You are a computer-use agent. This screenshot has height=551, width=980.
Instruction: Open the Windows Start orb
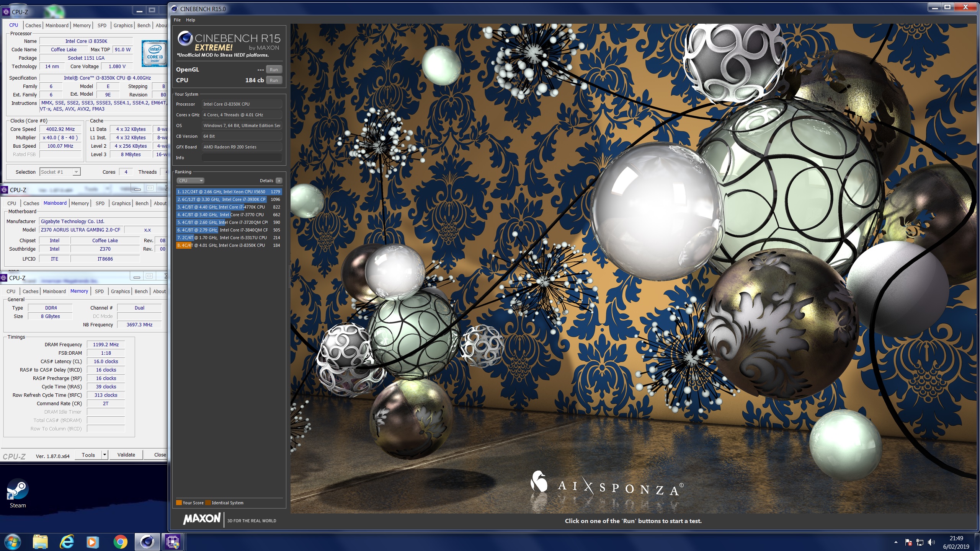pos(13,542)
